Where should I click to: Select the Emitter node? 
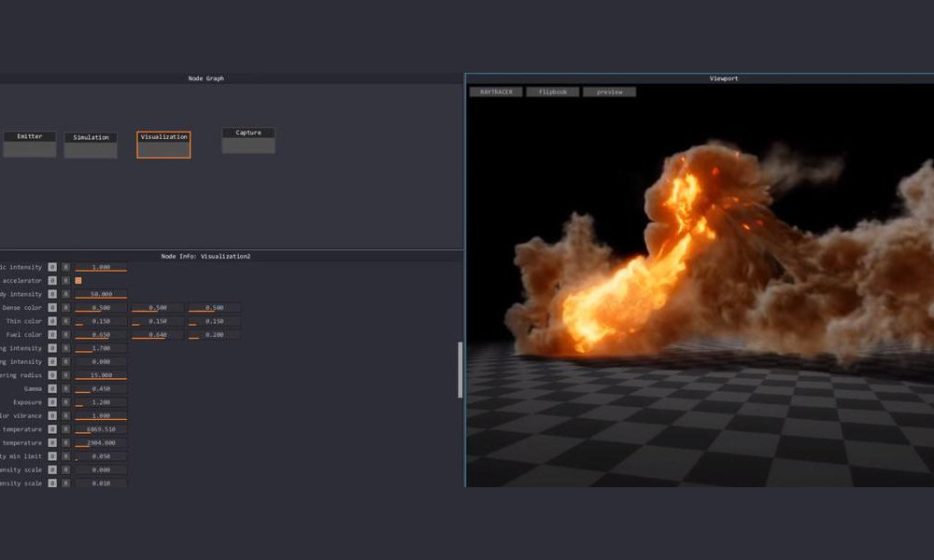30,144
